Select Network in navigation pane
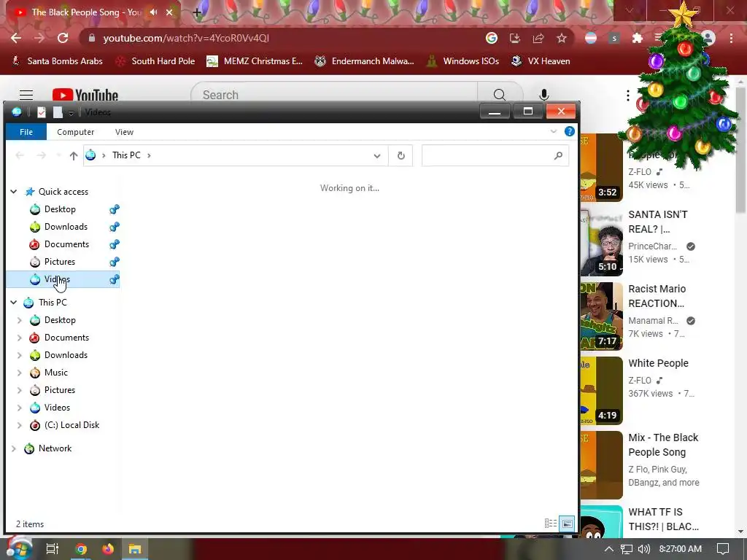747x560 pixels. tap(55, 448)
